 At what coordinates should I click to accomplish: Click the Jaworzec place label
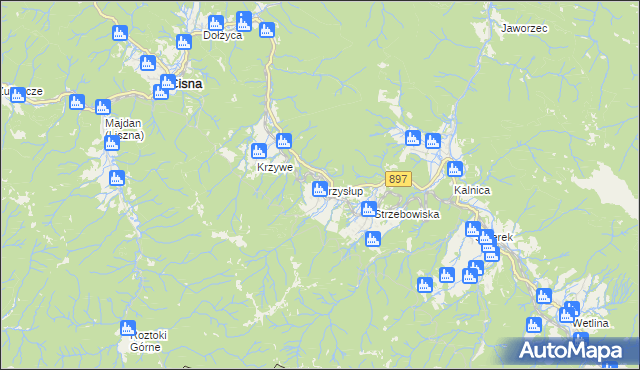(x=524, y=29)
